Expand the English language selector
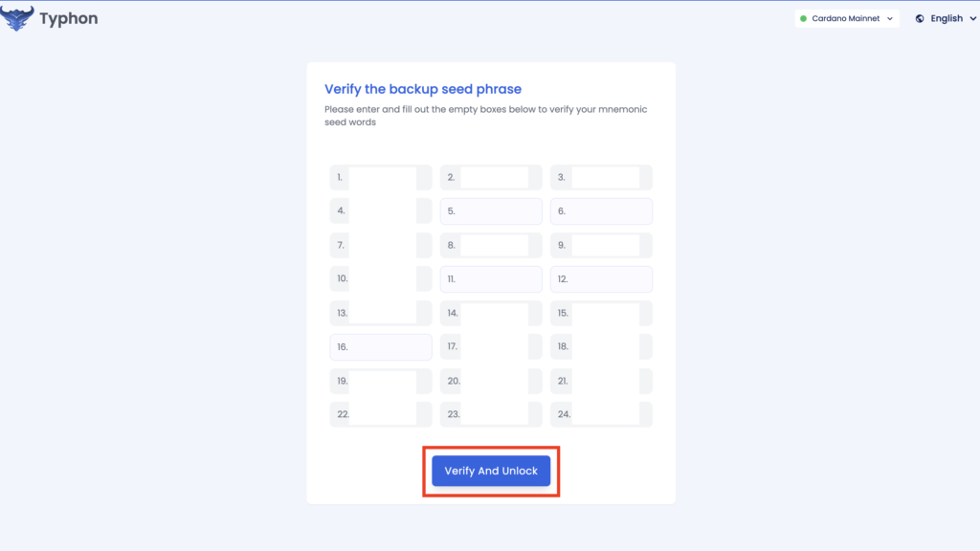The image size is (980, 551). pos(946,19)
